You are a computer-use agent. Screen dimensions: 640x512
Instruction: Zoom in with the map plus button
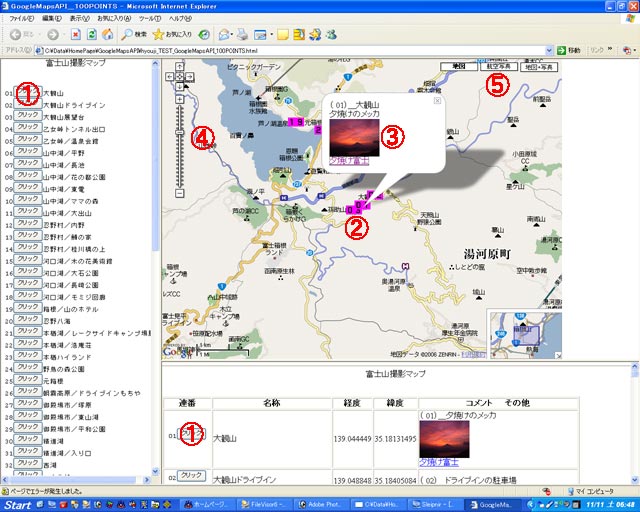pyautogui.click(x=180, y=100)
